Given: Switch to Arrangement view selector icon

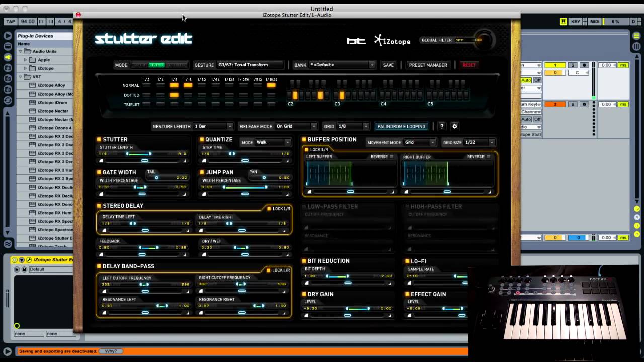Looking at the screenshot, I should [x=637, y=36].
